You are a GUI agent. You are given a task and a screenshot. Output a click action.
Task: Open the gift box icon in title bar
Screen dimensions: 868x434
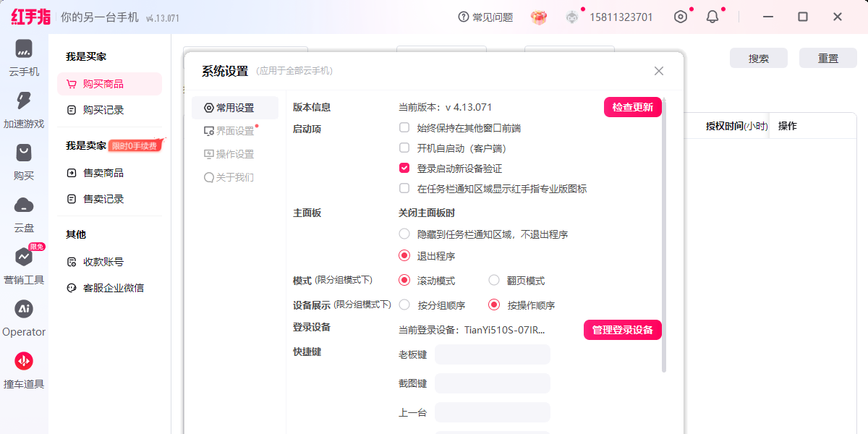pyautogui.click(x=539, y=17)
